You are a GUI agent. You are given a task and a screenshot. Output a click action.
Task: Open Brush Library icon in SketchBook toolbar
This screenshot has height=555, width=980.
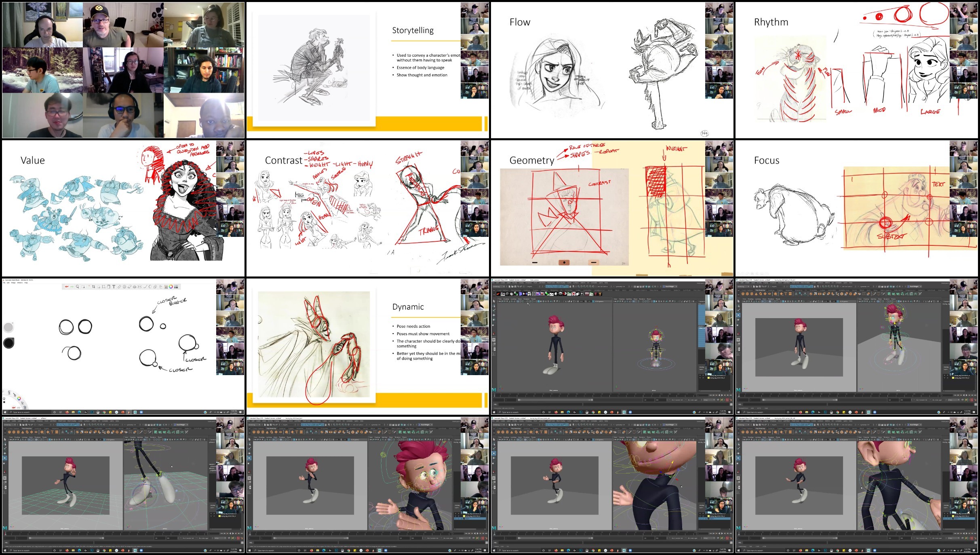pyautogui.click(x=166, y=287)
